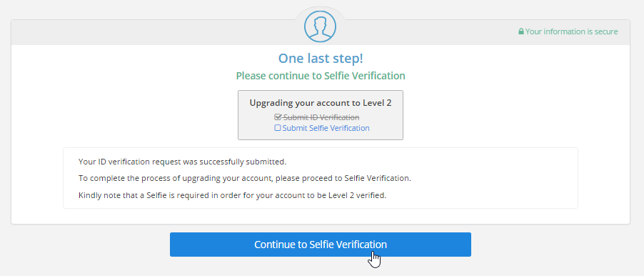
Task: Click the white card area beside the checklist
Action: [513, 115]
